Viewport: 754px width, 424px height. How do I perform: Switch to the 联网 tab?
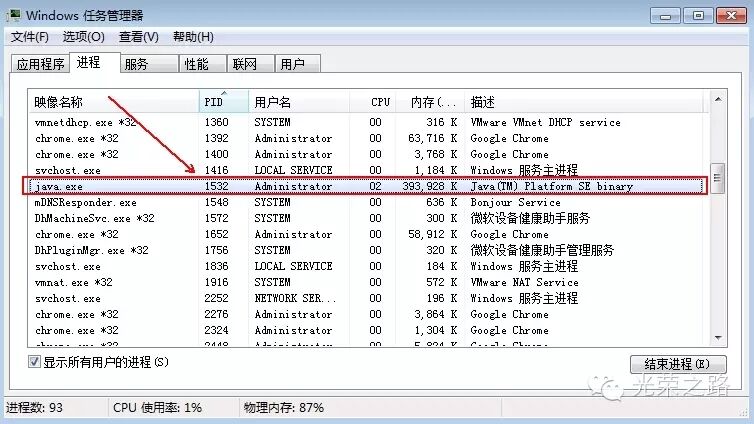[x=251, y=64]
